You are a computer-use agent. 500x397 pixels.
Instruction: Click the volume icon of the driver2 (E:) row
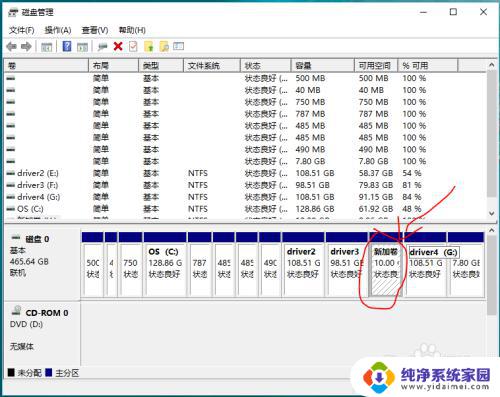pos(11,173)
